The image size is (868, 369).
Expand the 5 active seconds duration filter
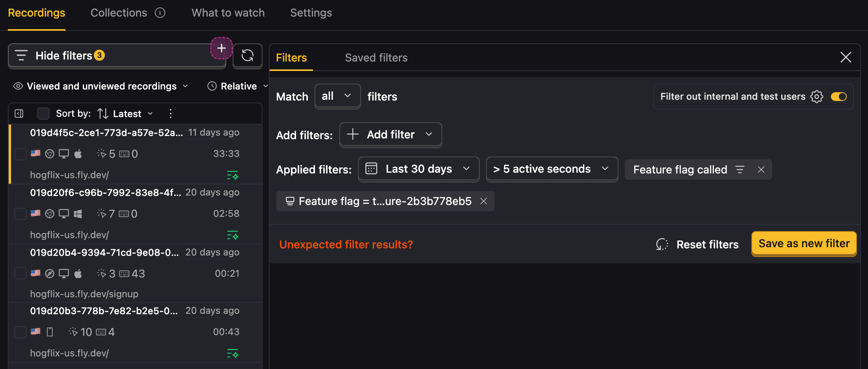coord(551,169)
